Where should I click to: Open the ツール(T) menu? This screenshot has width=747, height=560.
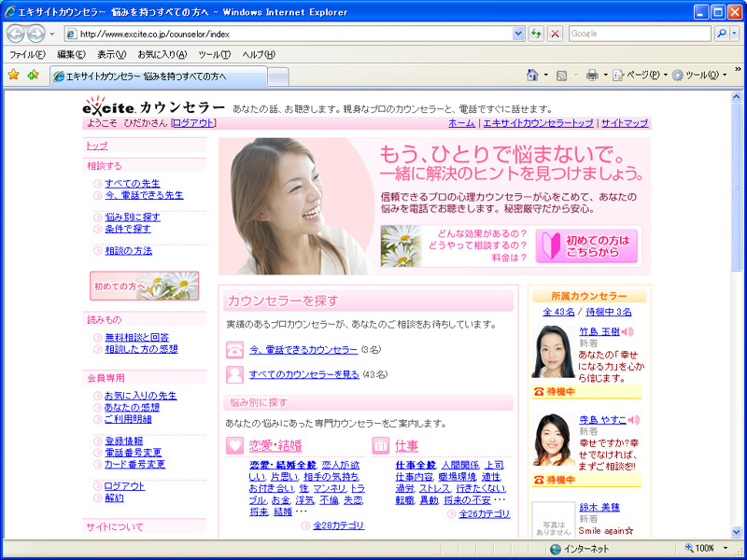tap(215, 55)
